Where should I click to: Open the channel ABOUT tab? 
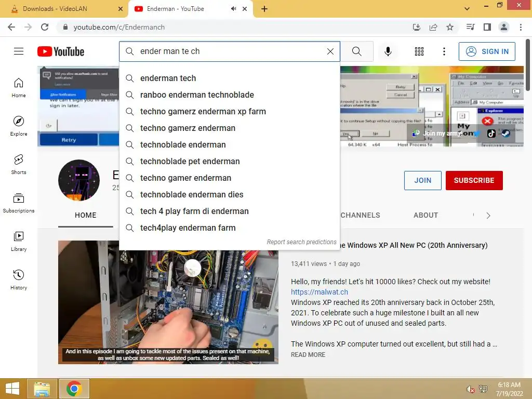point(425,215)
